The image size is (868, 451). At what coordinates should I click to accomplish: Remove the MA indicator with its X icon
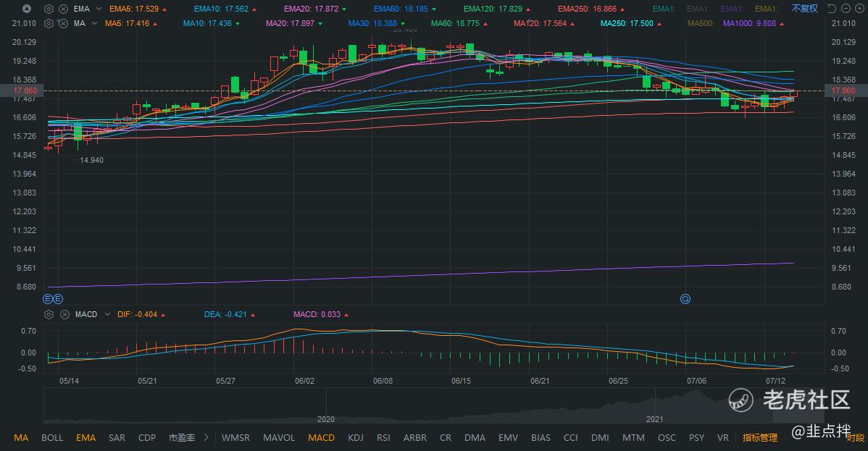(64, 23)
